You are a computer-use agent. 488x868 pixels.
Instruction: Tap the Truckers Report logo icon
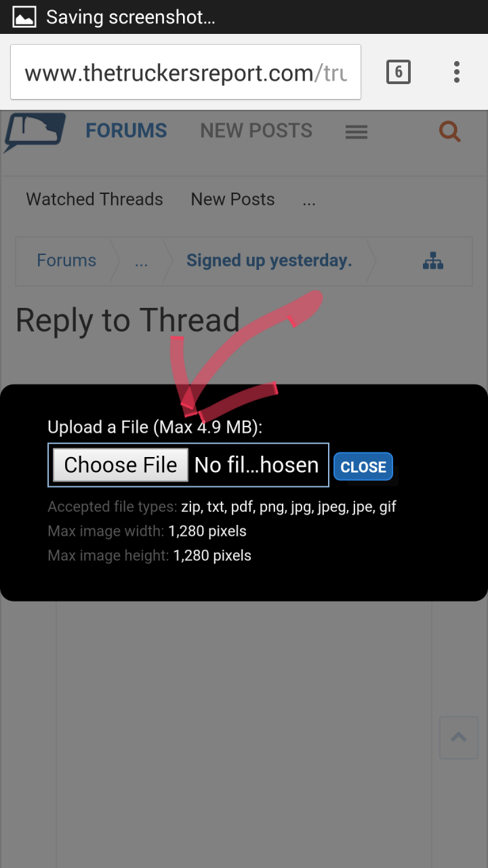(35, 132)
